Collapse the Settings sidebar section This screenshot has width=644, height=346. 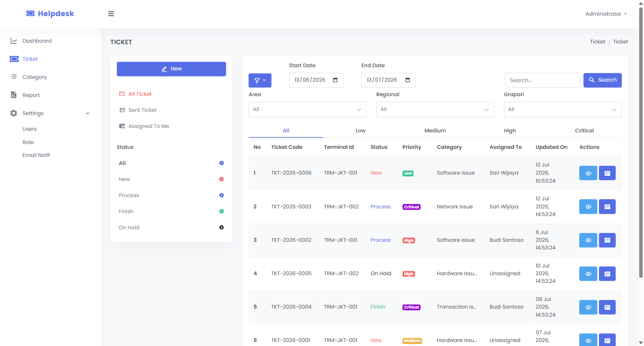pyautogui.click(x=50, y=113)
